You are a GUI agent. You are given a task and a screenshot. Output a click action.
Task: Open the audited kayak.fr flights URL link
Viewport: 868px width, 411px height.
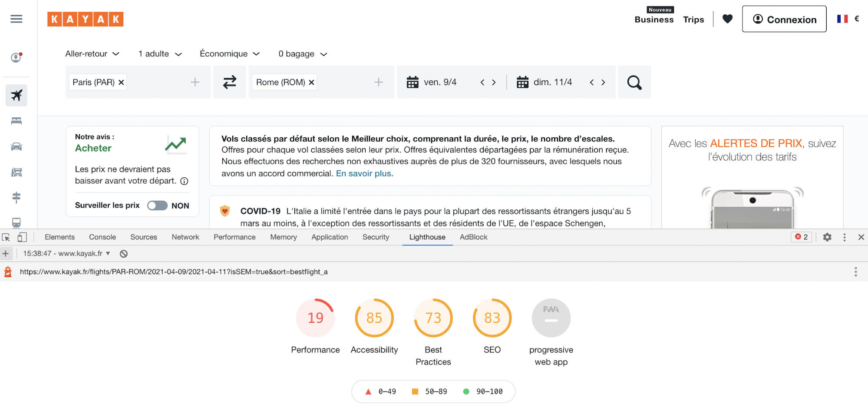tap(174, 272)
